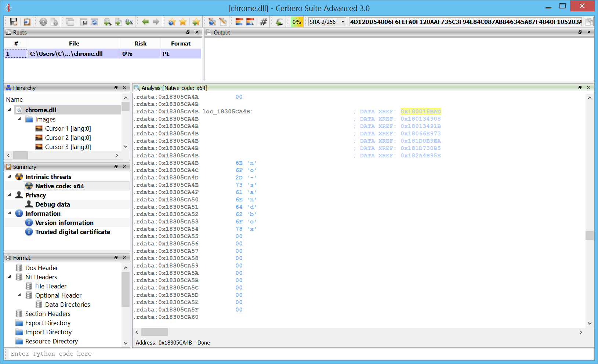Click the save project floppy icon

point(14,22)
